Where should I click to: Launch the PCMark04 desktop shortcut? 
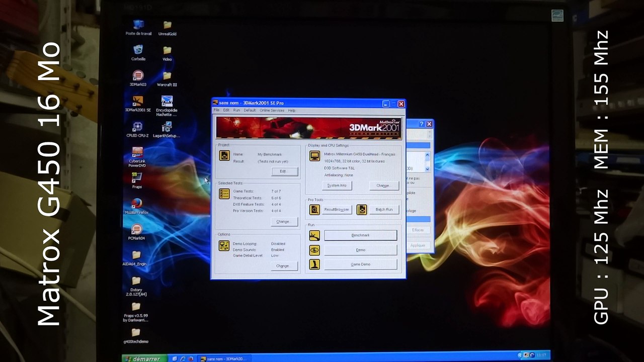(x=136, y=232)
